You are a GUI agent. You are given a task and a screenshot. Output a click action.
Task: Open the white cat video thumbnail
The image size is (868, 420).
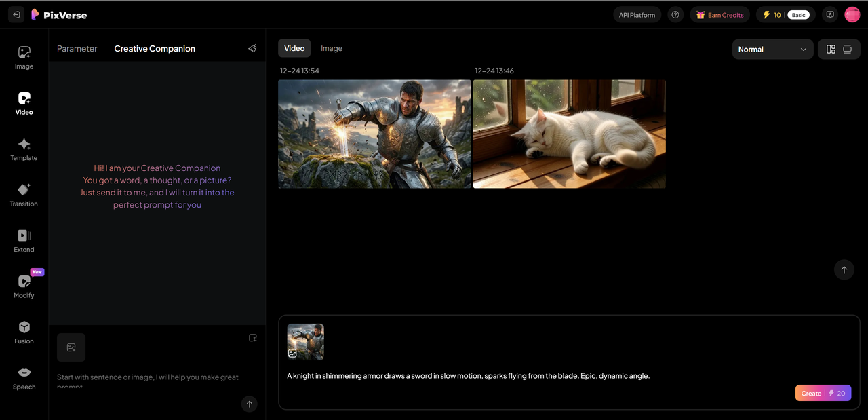click(x=569, y=134)
